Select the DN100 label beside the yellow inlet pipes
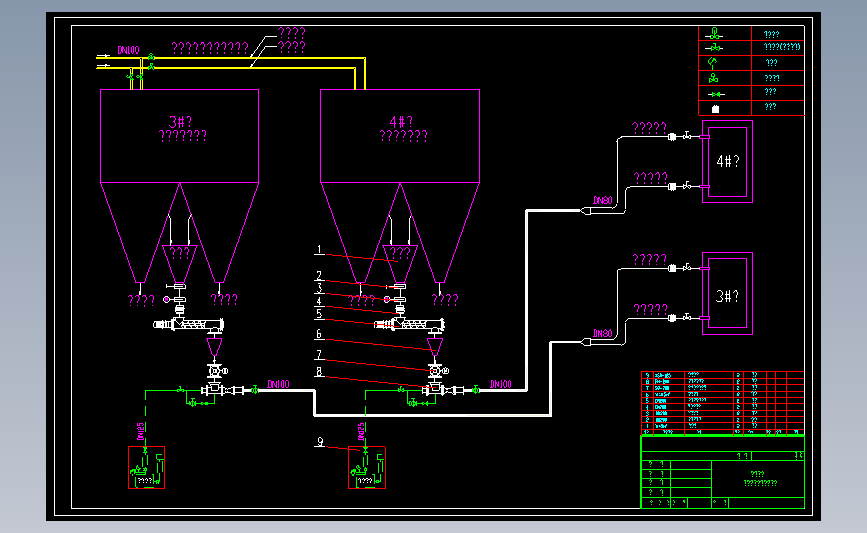This screenshot has height=533, width=867. click(x=128, y=50)
